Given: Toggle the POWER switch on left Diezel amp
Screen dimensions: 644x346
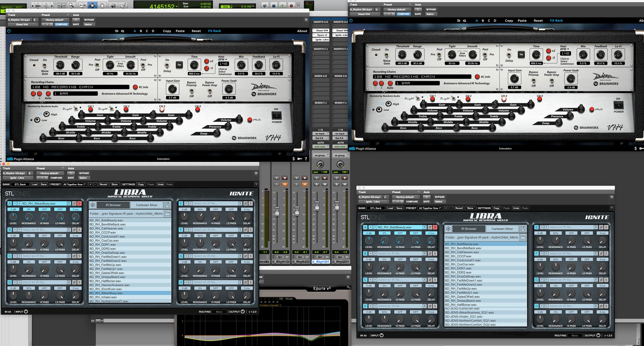Looking at the screenshot, I should (276, 116).
